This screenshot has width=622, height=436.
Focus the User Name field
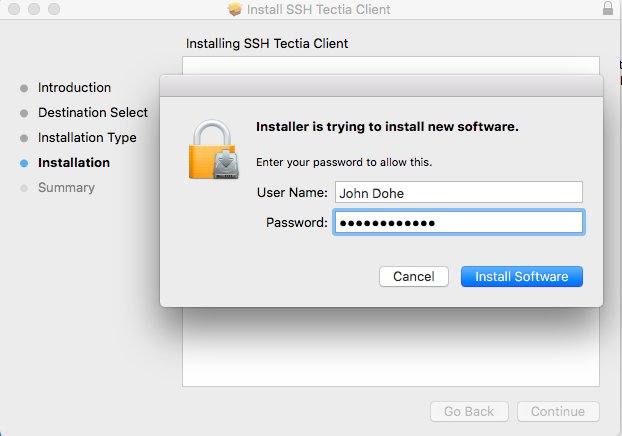(459, 192)
